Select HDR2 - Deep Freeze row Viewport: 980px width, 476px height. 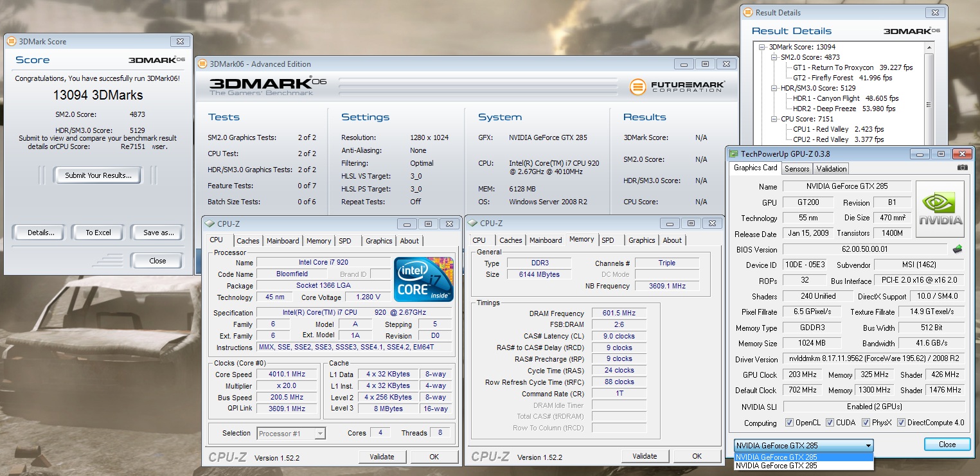pyautogui.click(x=844, y=109)
